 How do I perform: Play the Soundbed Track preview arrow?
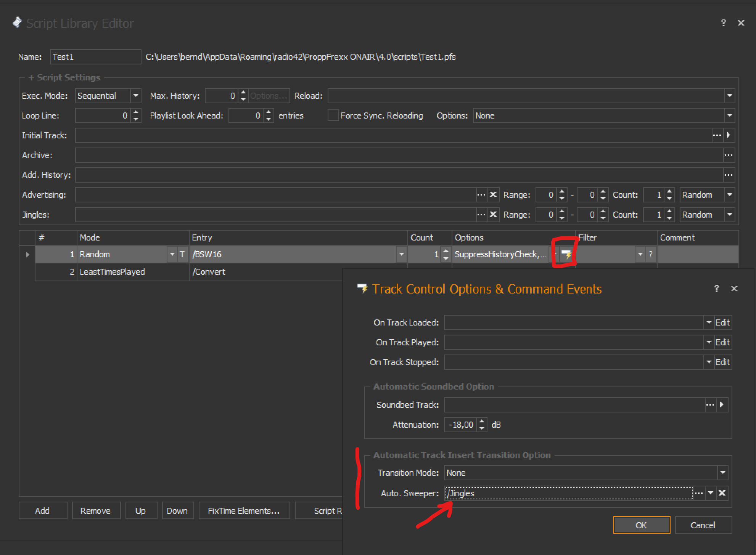(722, 405)
